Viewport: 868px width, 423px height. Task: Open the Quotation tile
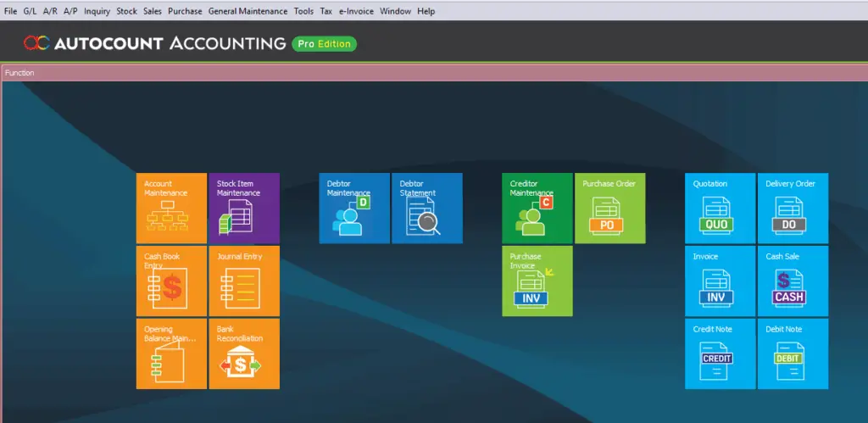click(721, 209)
